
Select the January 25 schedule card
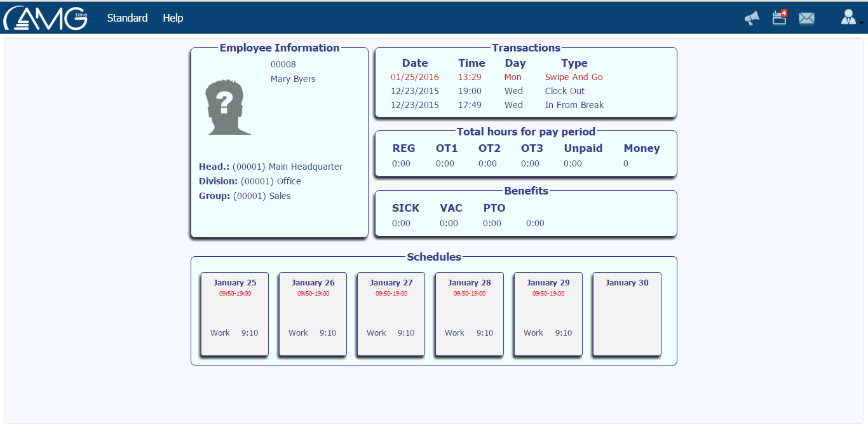click(234, 313)
